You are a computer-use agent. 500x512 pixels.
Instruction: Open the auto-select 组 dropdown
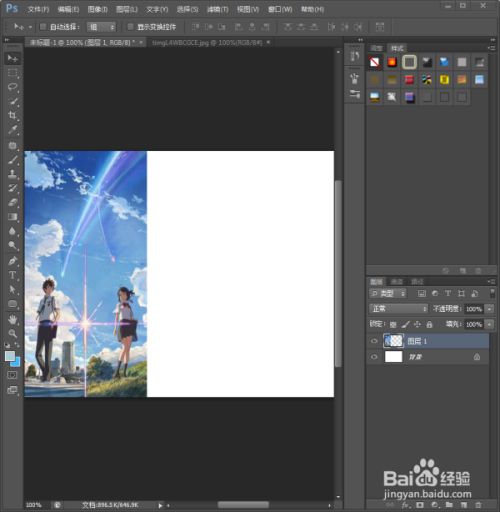(101, 27)
